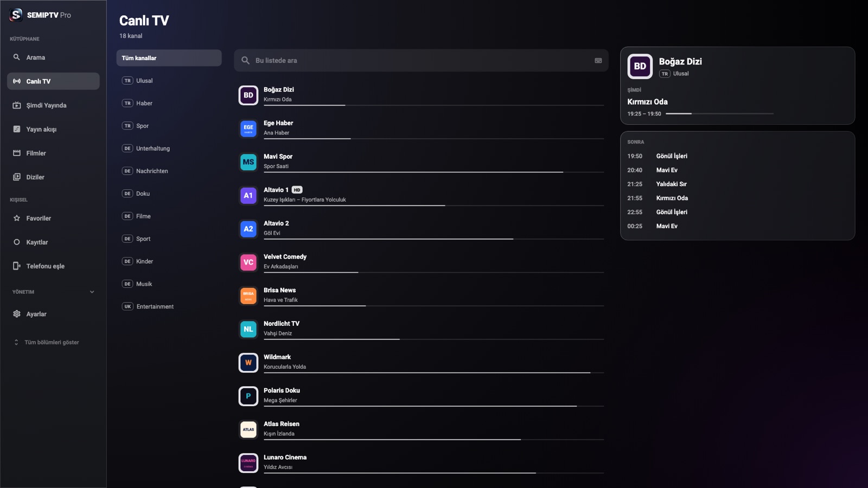Filter by DE Doku category
The width and height of the screenshot is (868, 488).
[169, 194]
